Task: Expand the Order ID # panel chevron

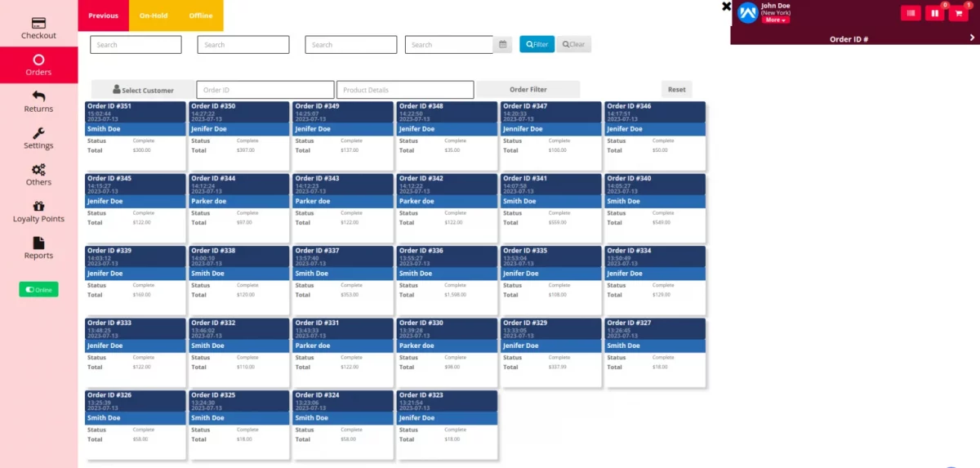Action: click(x=972, y=38)
